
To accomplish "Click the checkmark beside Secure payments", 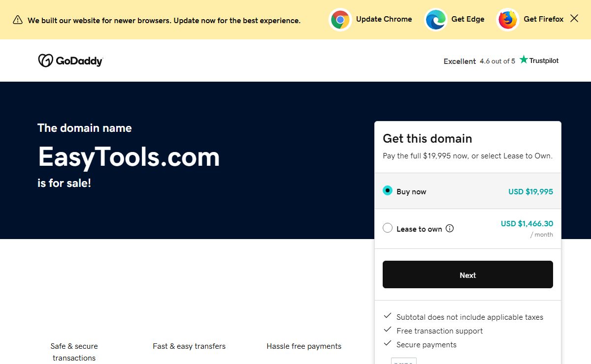I will click(388, 343).
